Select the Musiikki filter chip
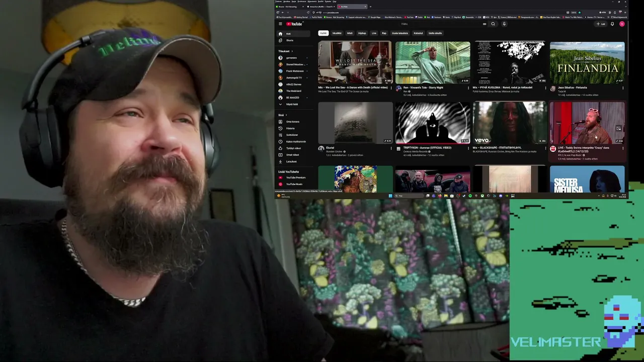 tap(337, 33)
